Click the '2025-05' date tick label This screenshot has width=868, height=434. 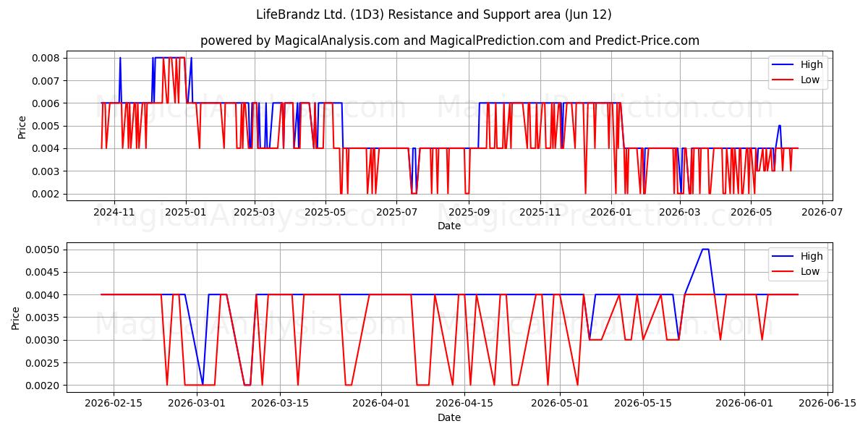[325, 212]
